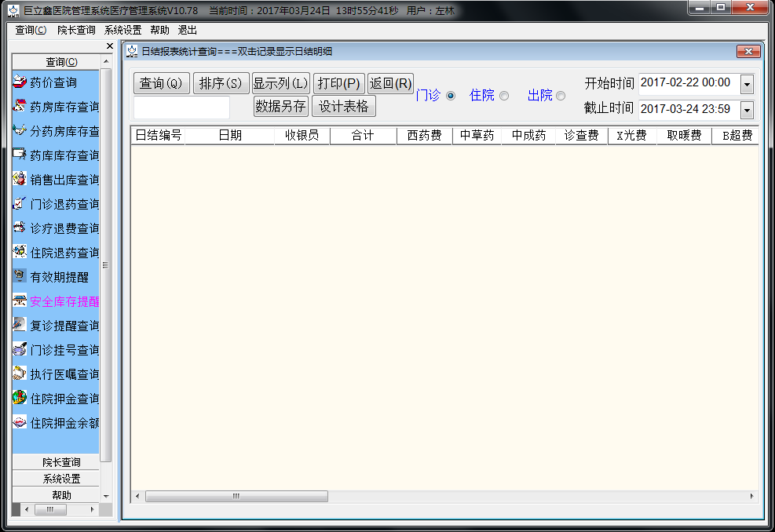Expand the 院长查询 sidebar section

coord(61,462)
